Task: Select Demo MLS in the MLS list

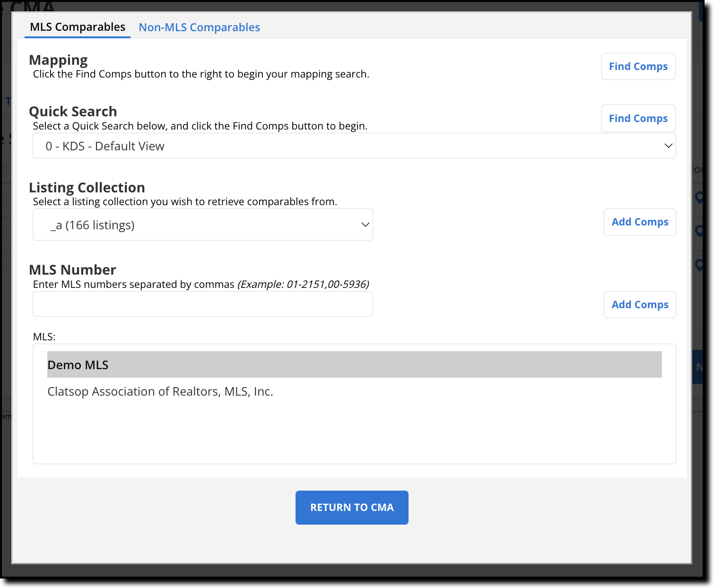Action: point(354,364)
